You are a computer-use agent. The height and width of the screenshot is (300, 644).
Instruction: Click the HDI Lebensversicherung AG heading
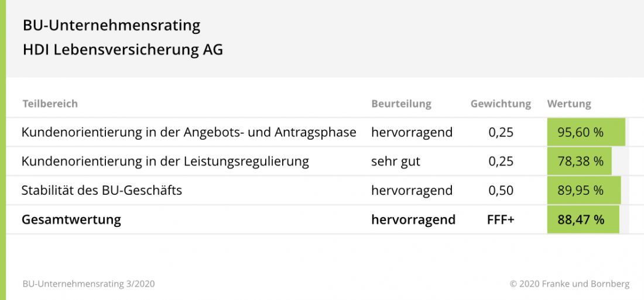coord(122,50)
